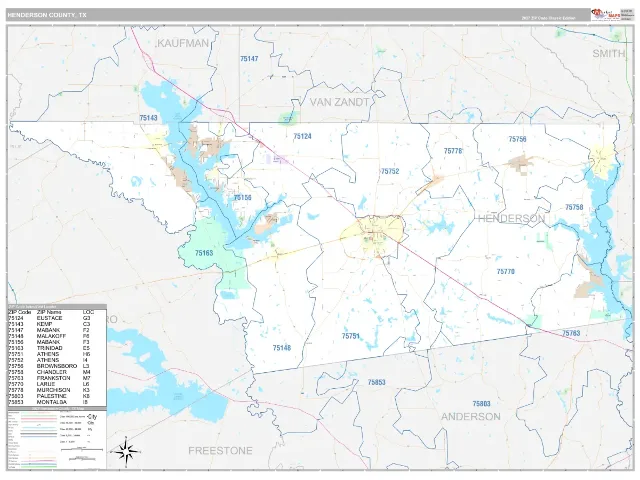Select MURCHISON row in ZIP index table
Screen dimensions: 640x480
57,390
